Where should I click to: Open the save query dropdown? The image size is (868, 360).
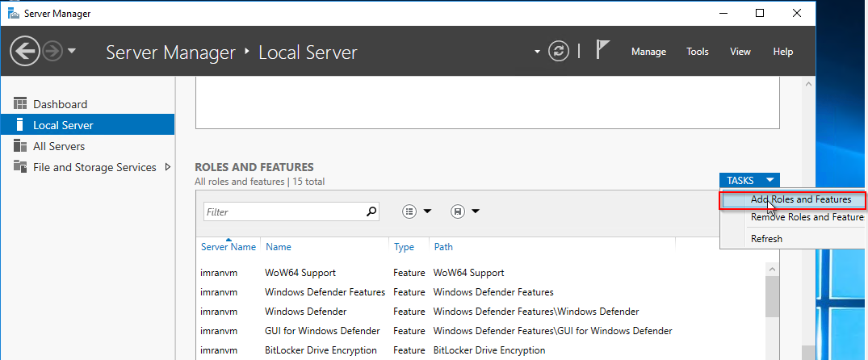pyautogui.click(x=465, y=211)
